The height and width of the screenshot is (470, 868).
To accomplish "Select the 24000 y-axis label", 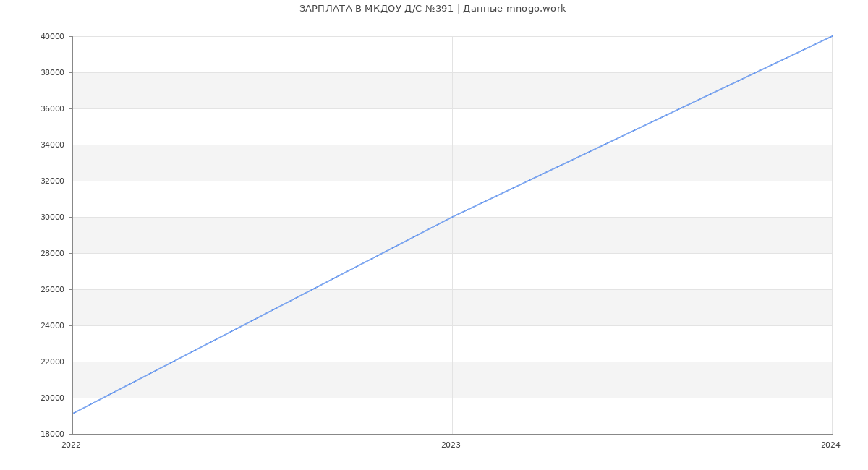I will (54, 326).
